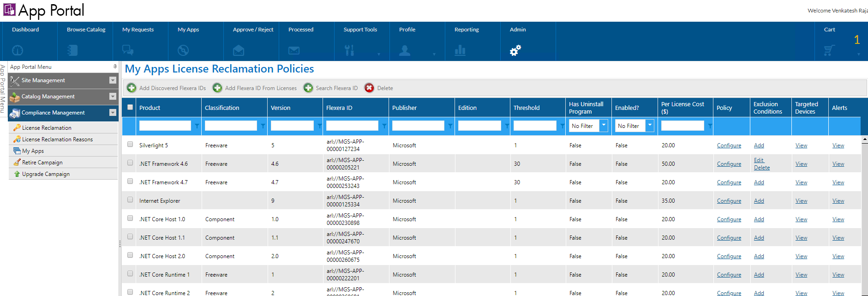Select My Apps in Compliance Management menu
868x296 pixels.
click(63, 151)
